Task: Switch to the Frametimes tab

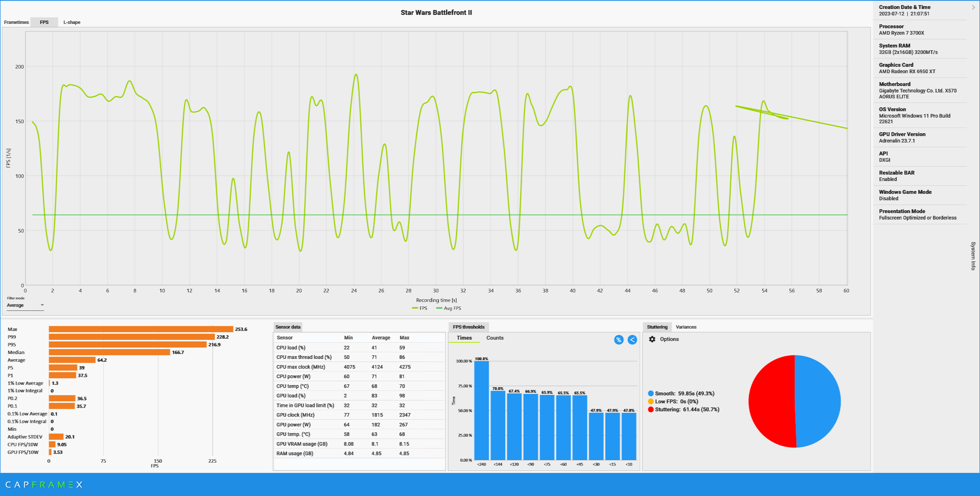Action: point(16,22)
